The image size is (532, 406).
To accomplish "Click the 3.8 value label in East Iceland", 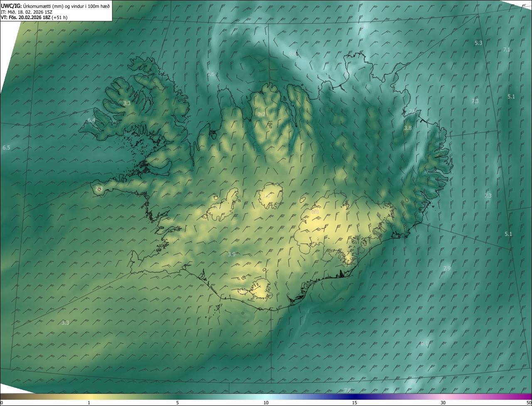I will point(408,128).
